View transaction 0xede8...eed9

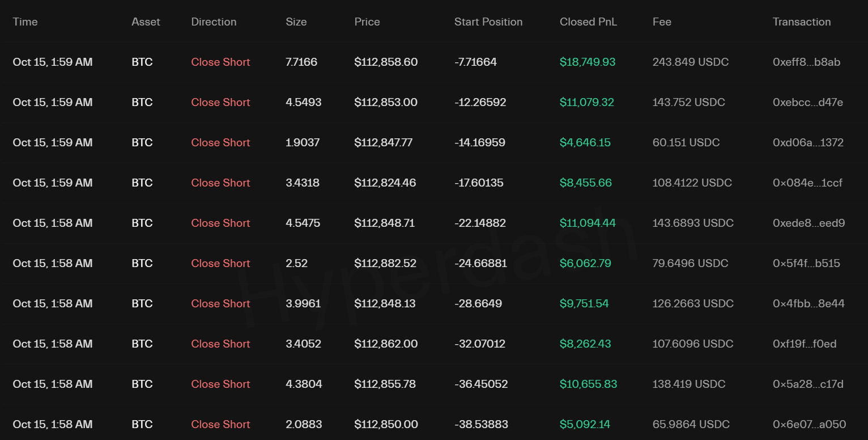point(809,223)
